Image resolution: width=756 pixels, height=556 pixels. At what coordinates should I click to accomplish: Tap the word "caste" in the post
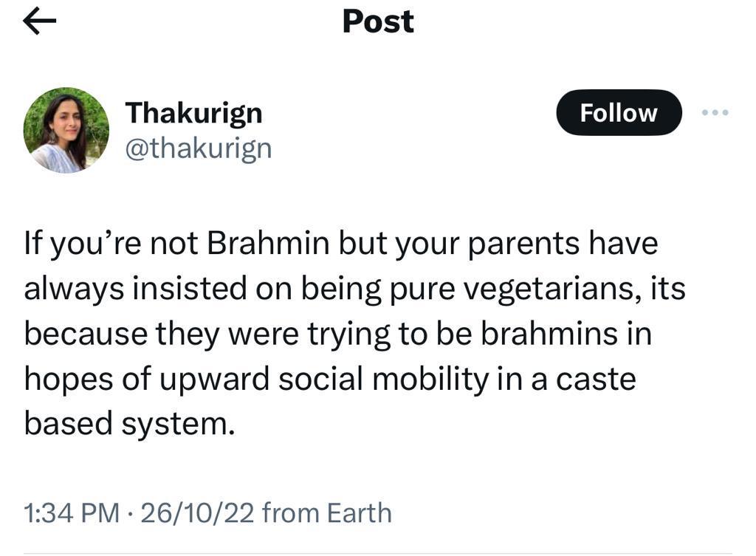tap(594, 379)
